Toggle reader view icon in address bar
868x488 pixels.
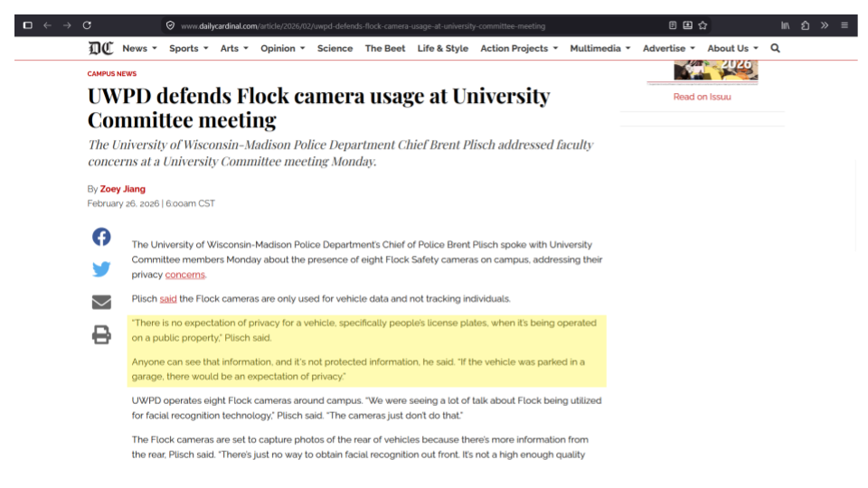(673, 25)
